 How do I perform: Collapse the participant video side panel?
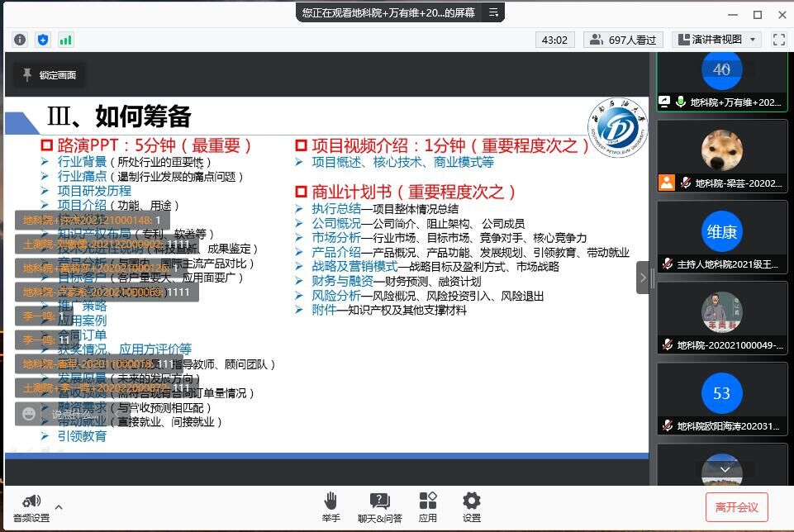click(x=643, y=278)
